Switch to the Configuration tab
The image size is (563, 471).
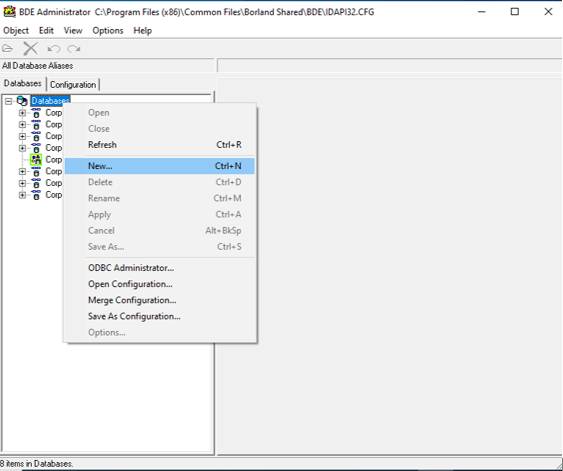73,85
